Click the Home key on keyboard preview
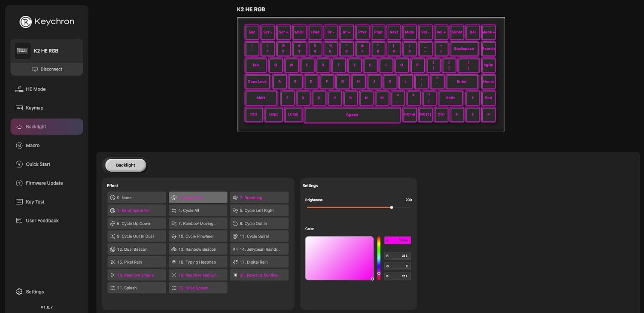The height and width of the screenshot is (313, 644). click(x=489, y=82)
